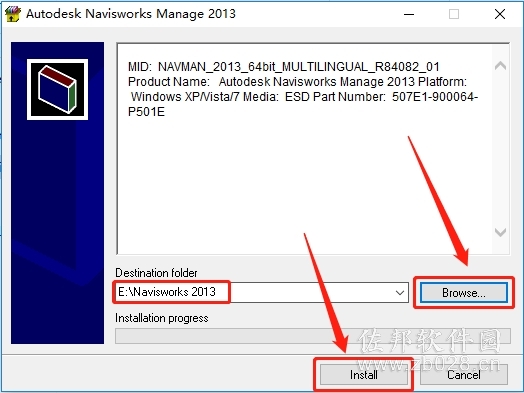Click the Autodesk Navisworks Manage 2013 title
Image resolution: width=524 pixels, height=393 pixels.
click(131, 14)
